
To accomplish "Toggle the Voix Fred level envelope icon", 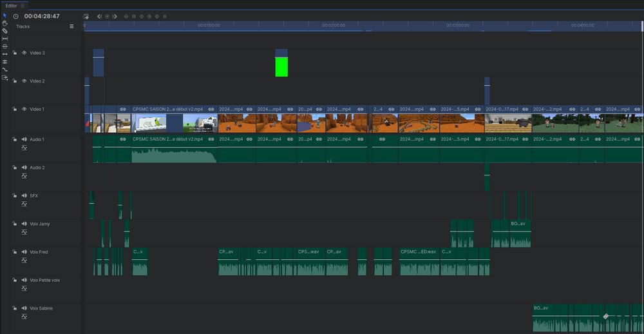I will [x=24, y=260].
